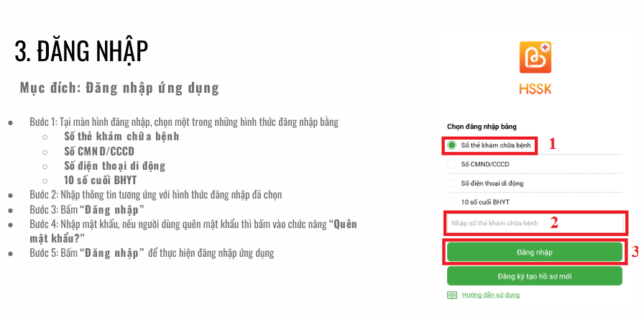
Task: Click the orange HSSK app name text
Action: 534,91
